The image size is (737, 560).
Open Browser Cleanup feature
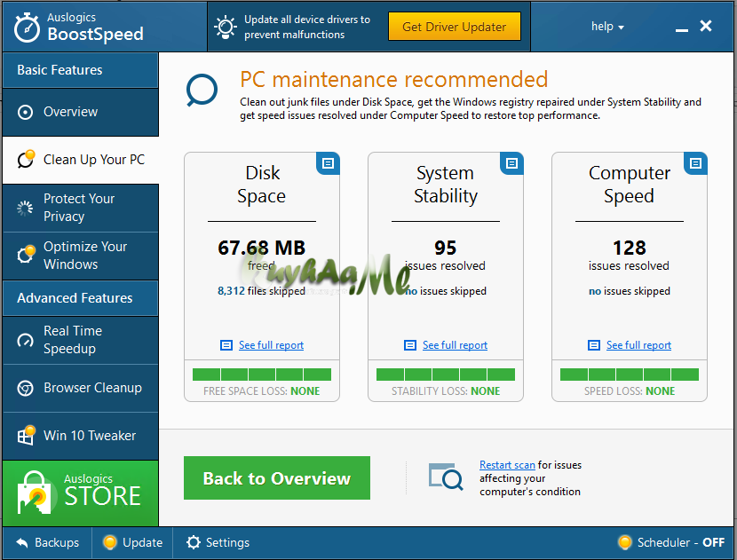coord(81,388)
